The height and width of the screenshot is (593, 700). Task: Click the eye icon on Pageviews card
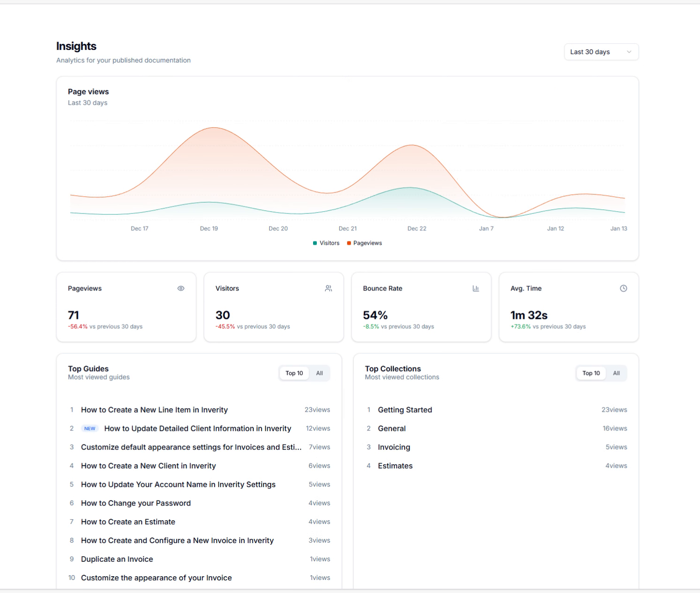[x=181, y=289]
